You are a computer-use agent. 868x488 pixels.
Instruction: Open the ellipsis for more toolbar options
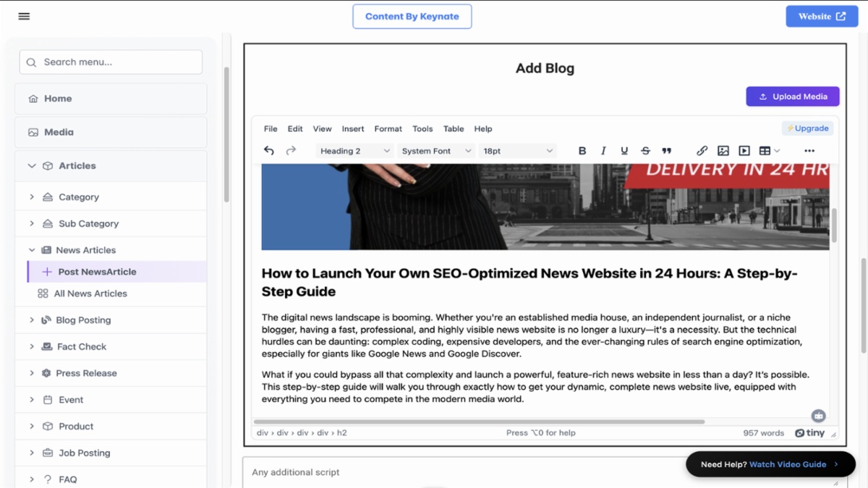809,150
